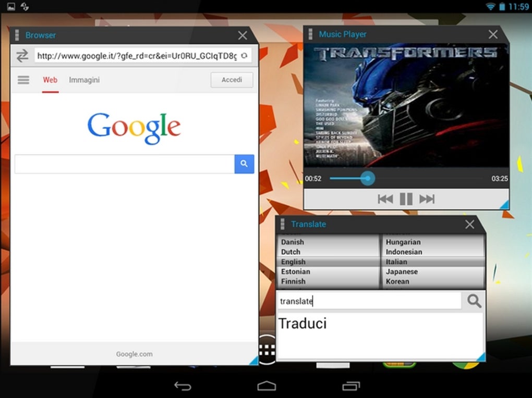The width and height of the screenshot is (532, 398).
Task: Select the Web tab on Google
Action: tap(50, 80)
